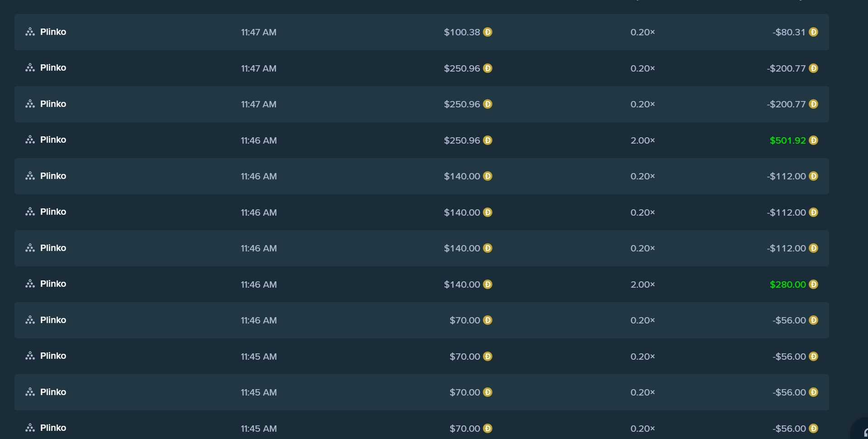This screenshot has width=868, height=439.
Task: Click the Dogecoin icon beside the $501.92 win
Action: (x=813, y=140)
